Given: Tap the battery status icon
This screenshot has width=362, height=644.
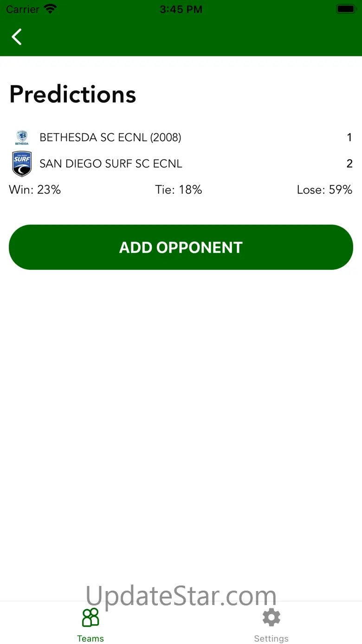Looking at the screenshot, I should [x=346, y=9].
